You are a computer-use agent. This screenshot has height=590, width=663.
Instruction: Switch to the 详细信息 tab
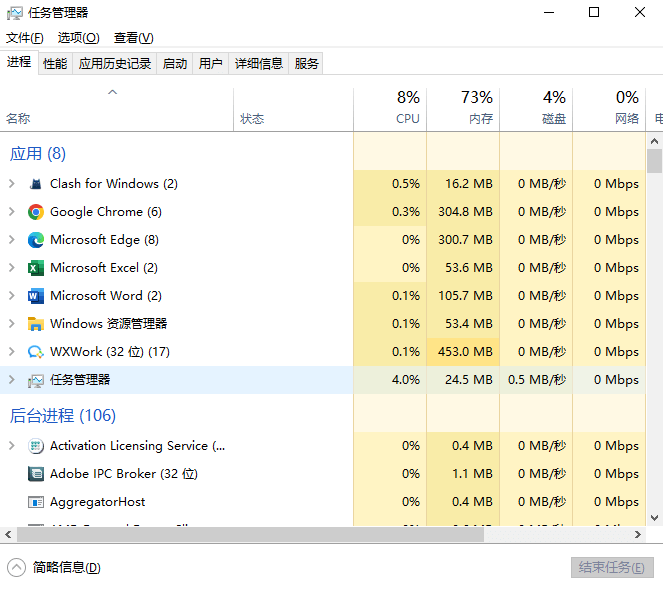[x=258, y=64]
